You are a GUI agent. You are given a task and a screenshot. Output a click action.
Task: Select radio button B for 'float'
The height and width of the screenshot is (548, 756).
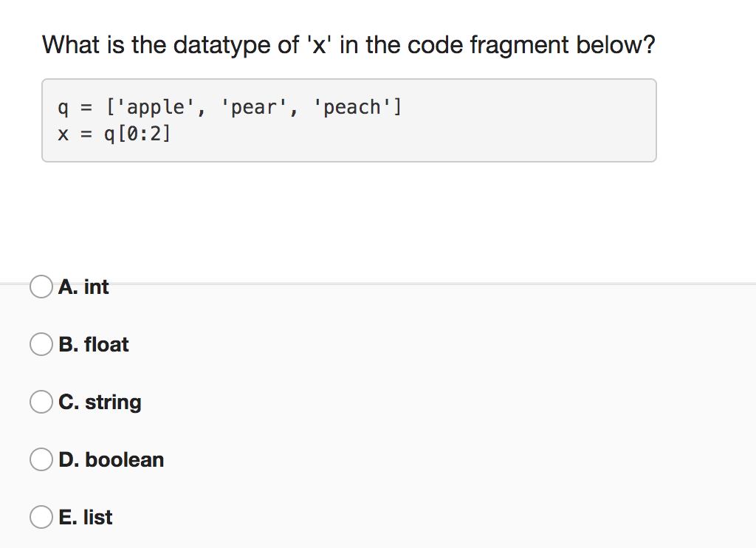pyautogui.click(x=41, y=344)
